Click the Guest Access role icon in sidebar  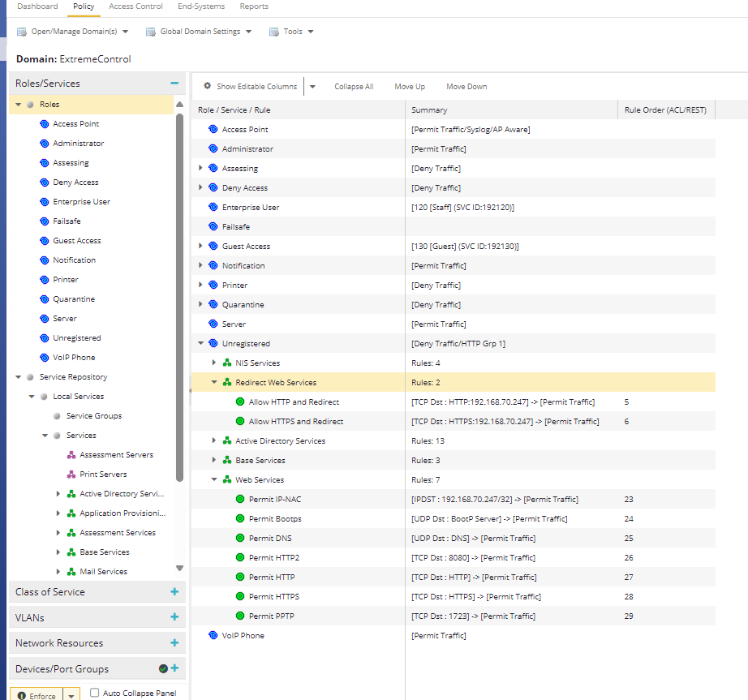pos(45,241)
